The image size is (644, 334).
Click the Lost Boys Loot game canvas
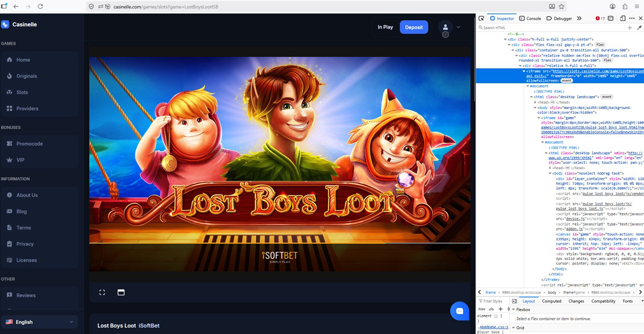tap(280, 164)
